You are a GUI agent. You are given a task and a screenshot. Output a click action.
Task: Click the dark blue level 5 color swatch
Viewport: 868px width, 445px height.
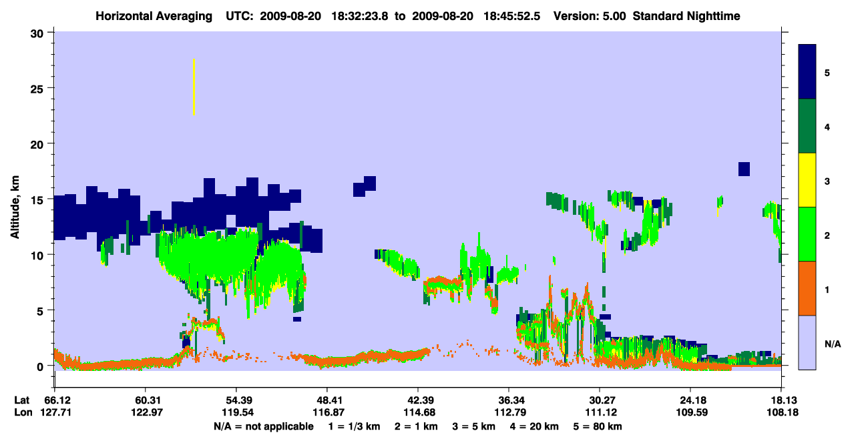coord(808,72)
